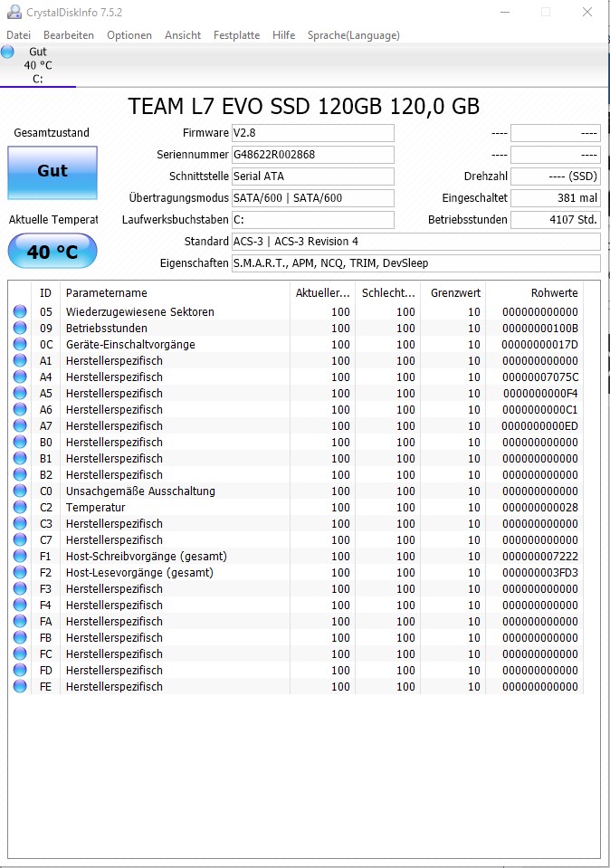Click the serial number field G48622R002868

(313, 155)
